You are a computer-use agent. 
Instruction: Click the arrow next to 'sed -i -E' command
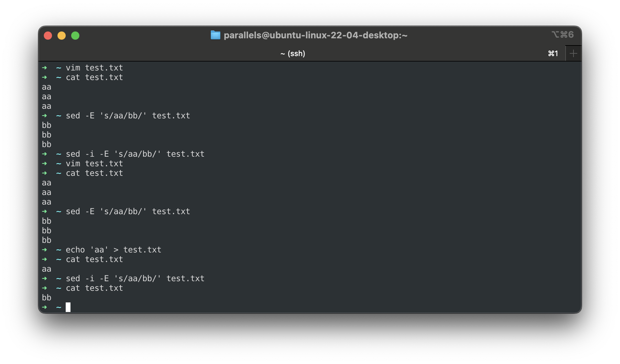tap(45, 154)
